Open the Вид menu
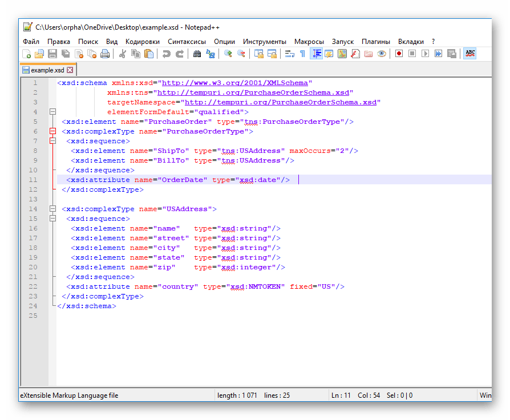510x420 pixels. click(112, 42)
